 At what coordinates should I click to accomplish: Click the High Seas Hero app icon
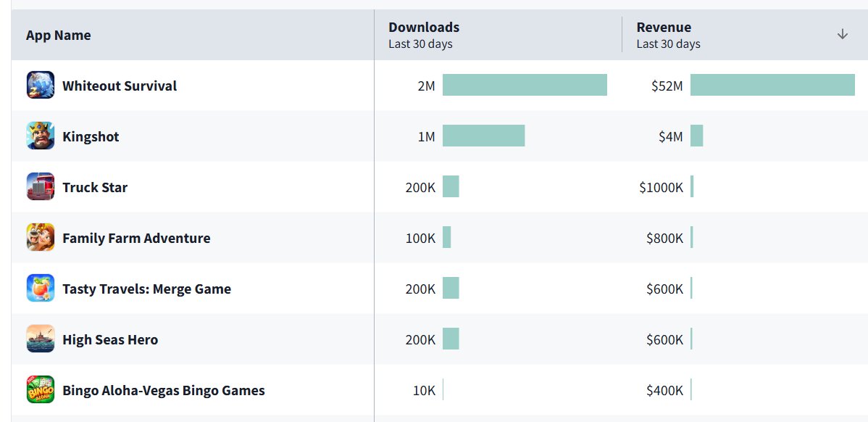[41, 339]
